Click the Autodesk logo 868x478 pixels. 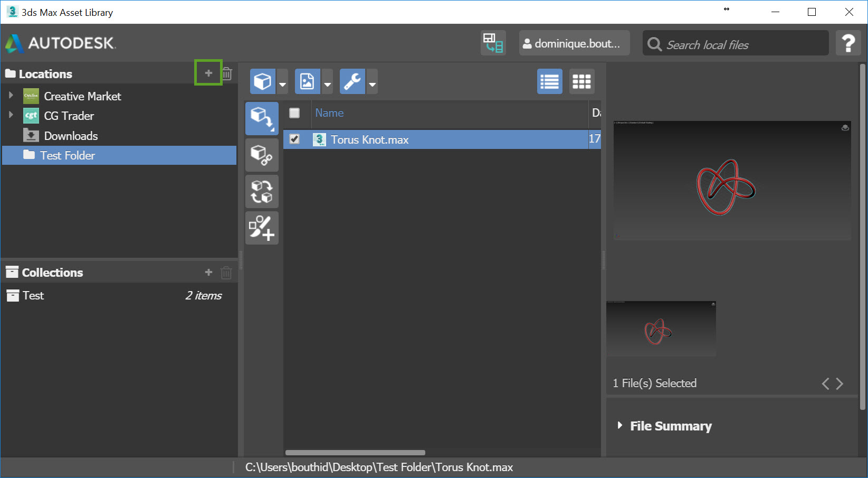(x=60, y=43)
